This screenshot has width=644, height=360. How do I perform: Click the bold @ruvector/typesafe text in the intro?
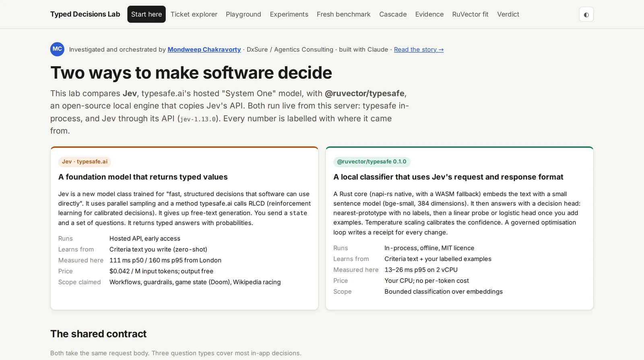tap(365, 93)
